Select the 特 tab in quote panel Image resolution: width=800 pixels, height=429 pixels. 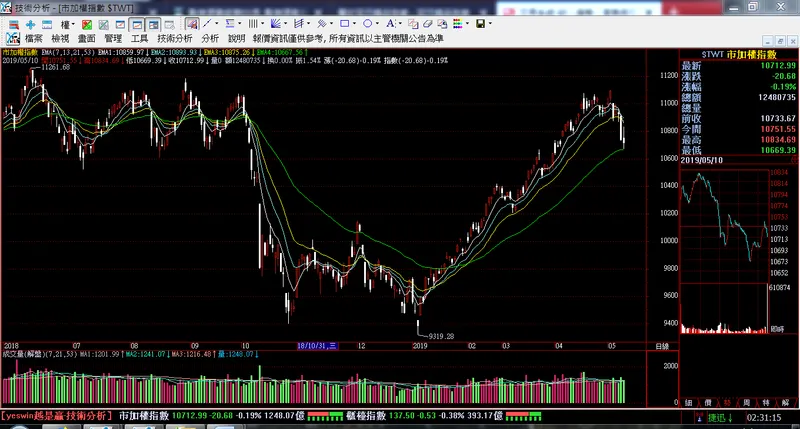(x=766, y=402)
